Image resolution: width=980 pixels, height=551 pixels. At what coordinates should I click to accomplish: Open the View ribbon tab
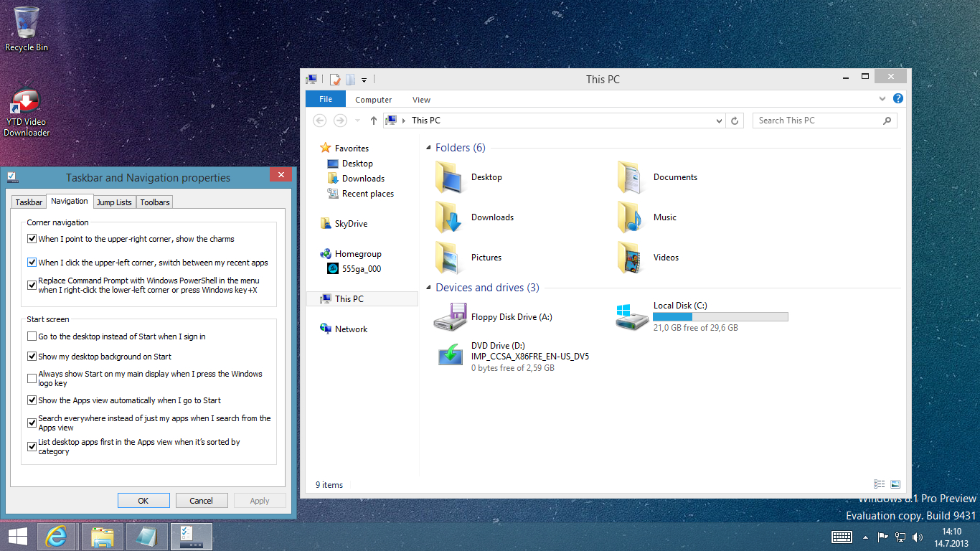[421, 100]
